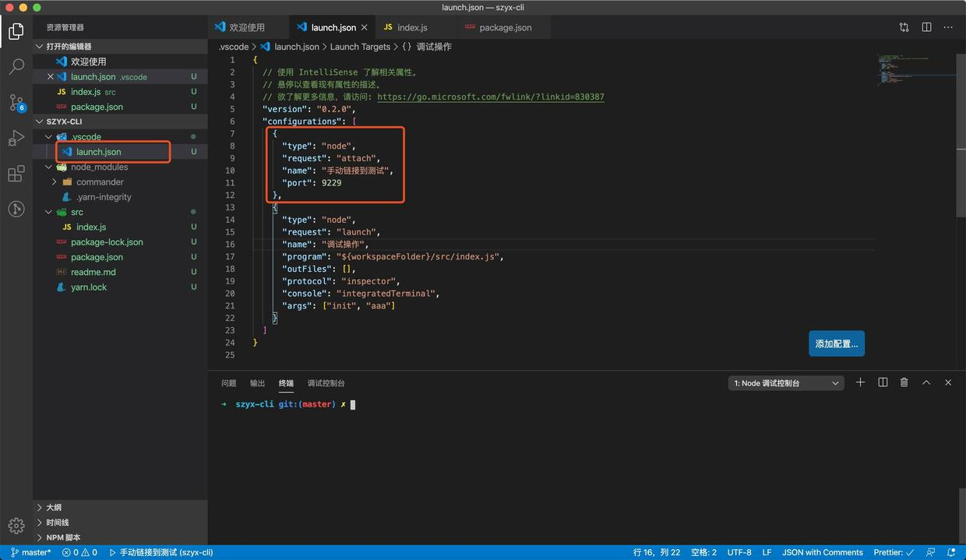Click the Prettier status bar item
The width and height of the screenshot is (966, 560).
pos(894,552)
